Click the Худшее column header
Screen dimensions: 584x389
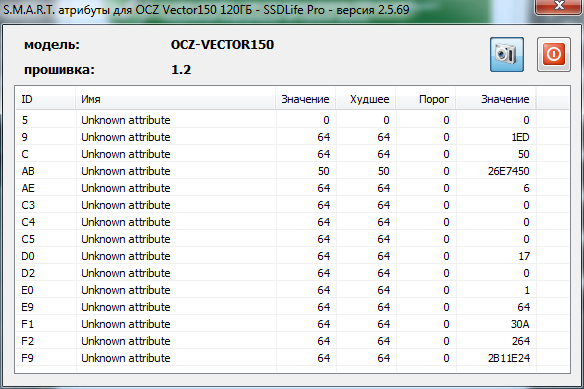pyautogui.click(x=366, y=99)
